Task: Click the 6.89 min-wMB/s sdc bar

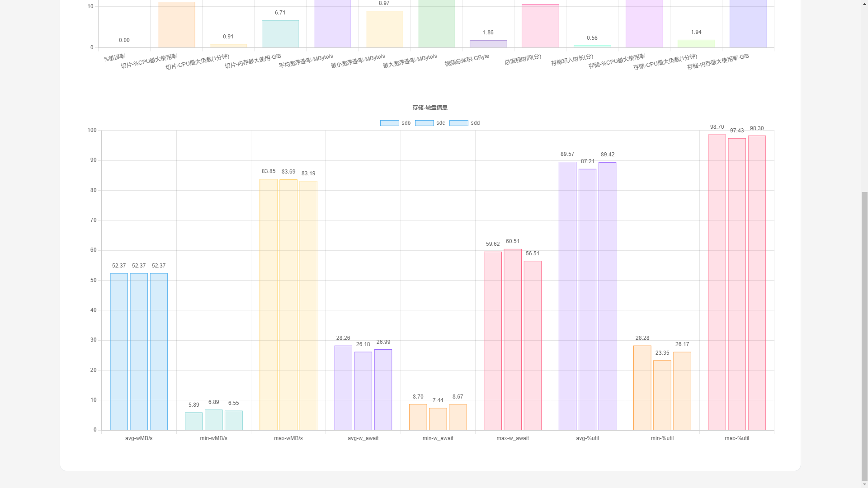Action: (213, 420)
